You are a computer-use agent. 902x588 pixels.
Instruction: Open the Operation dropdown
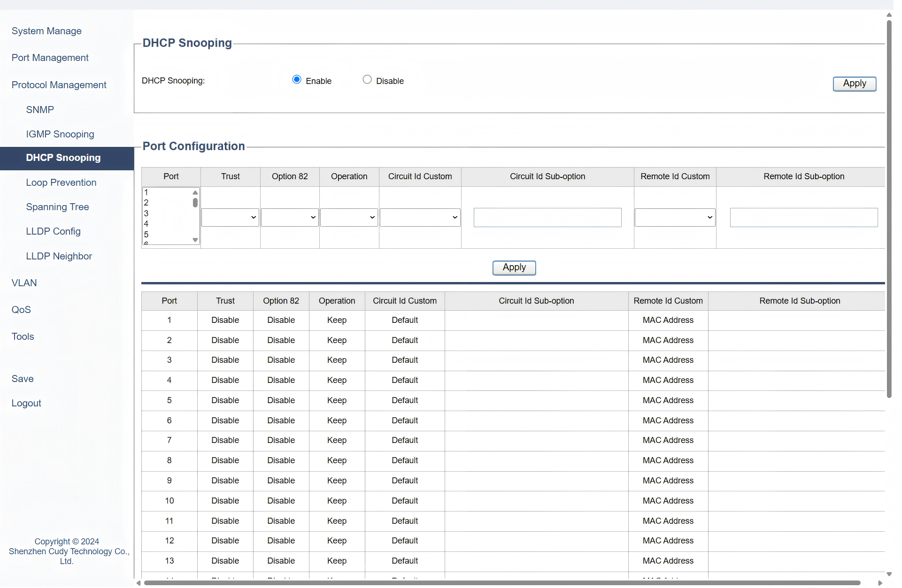coord(349,218)
